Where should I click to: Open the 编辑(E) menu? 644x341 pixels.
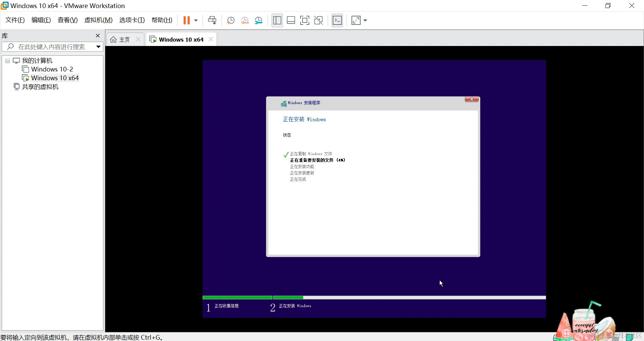pos(41,20)
